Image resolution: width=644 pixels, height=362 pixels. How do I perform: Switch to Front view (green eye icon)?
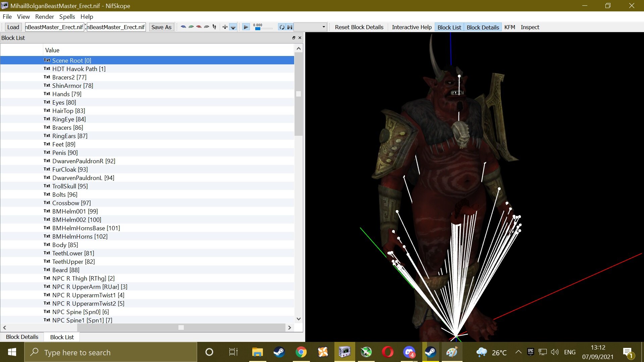[x=191, y=27]
